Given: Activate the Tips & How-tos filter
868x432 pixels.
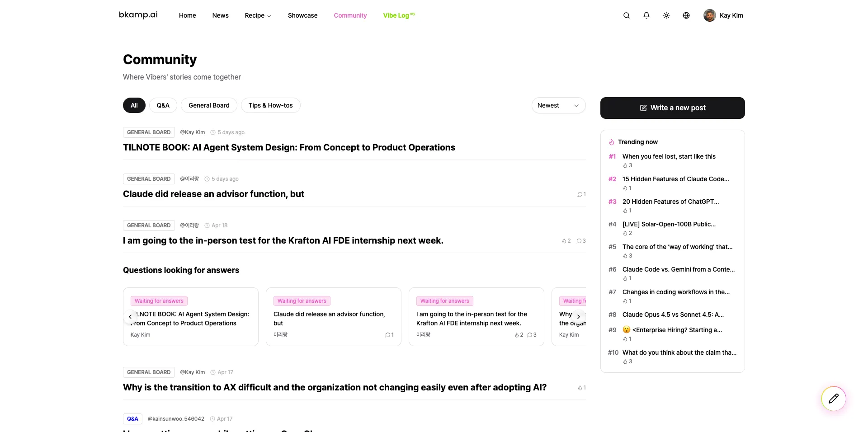Looking at the screenshot, I should click(270, 105).
